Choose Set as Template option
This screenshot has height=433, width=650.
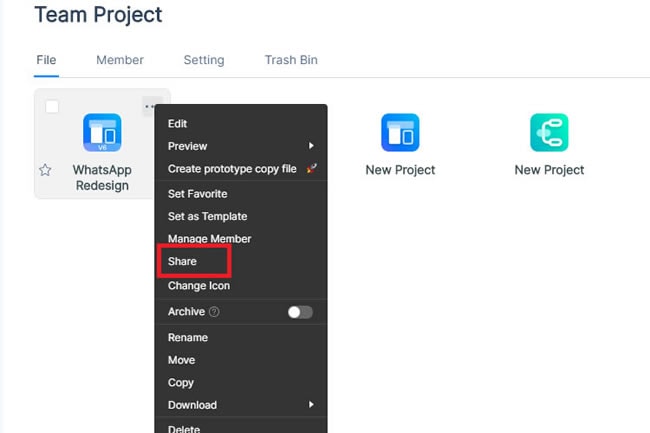click(x=241, y=216)
